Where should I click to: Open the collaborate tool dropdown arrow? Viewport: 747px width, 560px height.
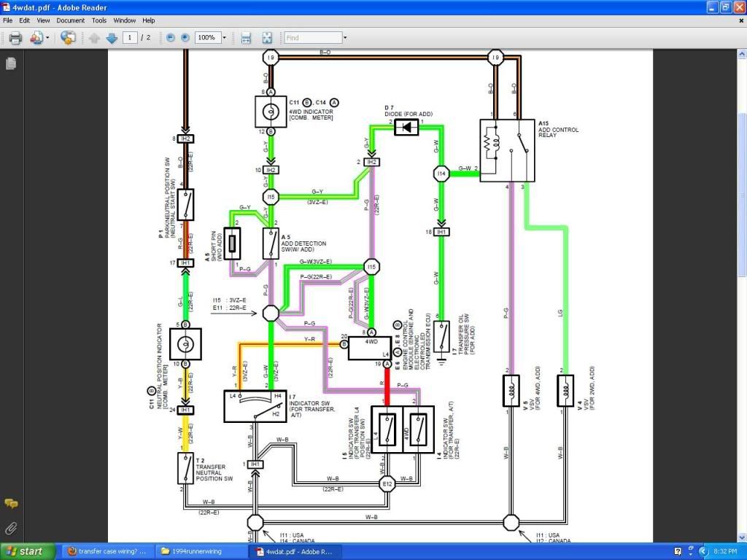(x=47, y=37)
